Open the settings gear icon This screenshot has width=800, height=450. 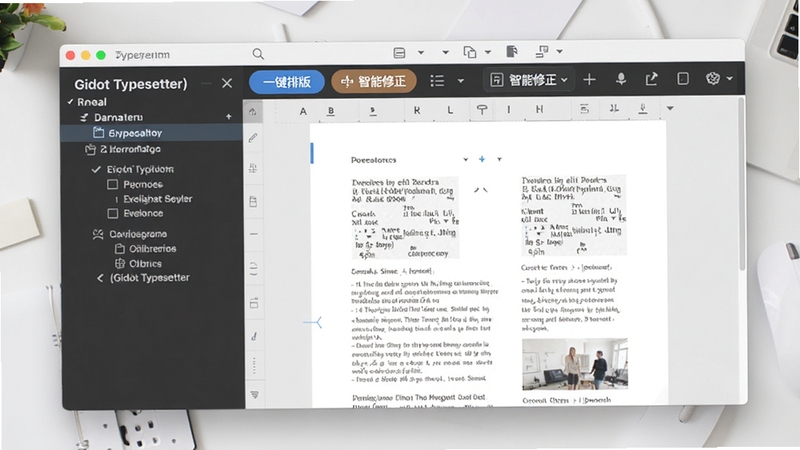(713, 78)
